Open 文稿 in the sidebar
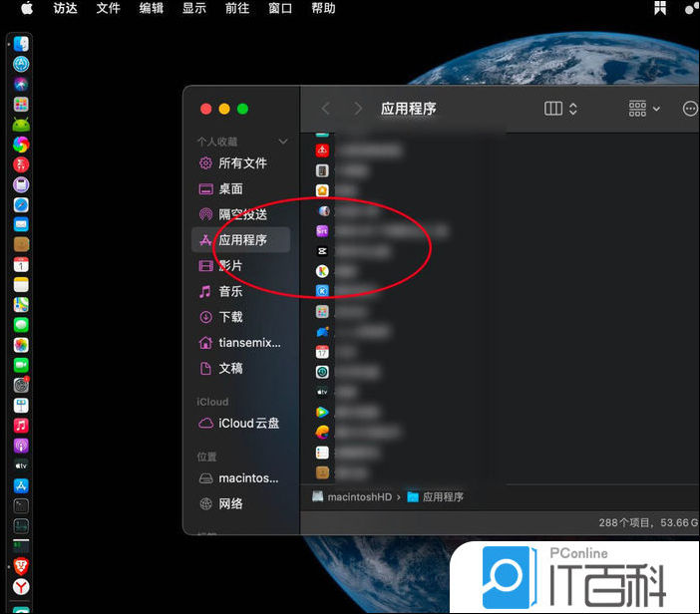Viewport: 700px width, 614px height. click(x=241, y=369)
